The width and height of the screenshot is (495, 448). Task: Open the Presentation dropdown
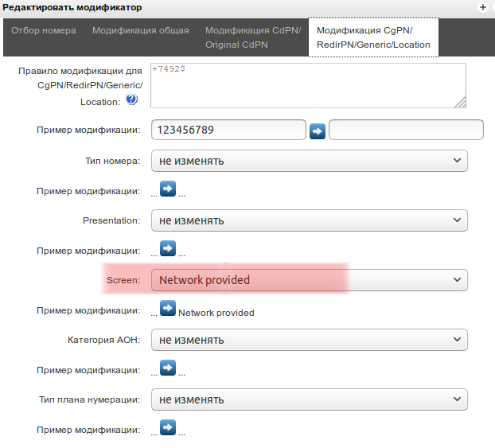(310, 220)
